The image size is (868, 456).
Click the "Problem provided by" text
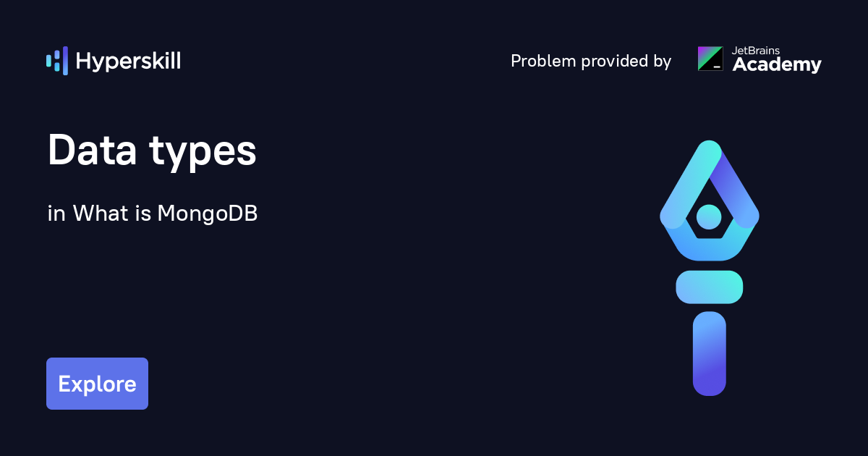coord(591,62)
